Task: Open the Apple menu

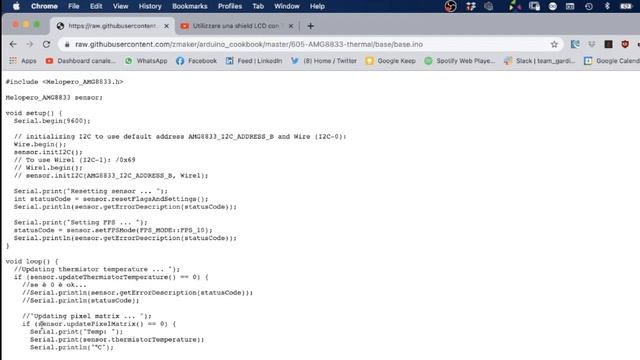Action: (16, 6)
